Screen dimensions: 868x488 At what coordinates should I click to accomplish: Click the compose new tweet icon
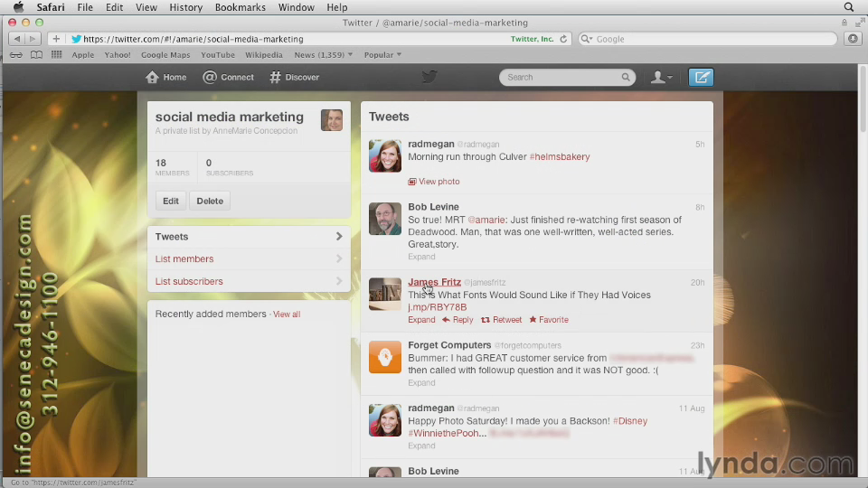(x=701, y=78)
